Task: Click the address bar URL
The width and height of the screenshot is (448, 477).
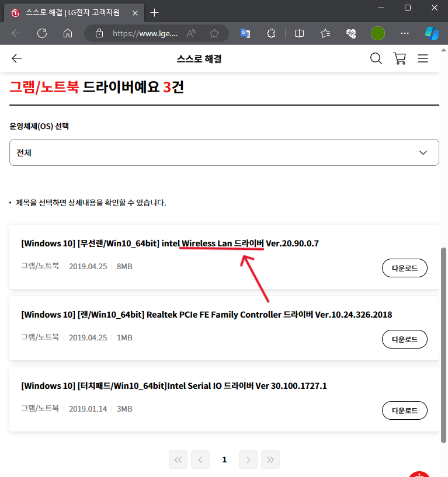Action: click(145, 33)
